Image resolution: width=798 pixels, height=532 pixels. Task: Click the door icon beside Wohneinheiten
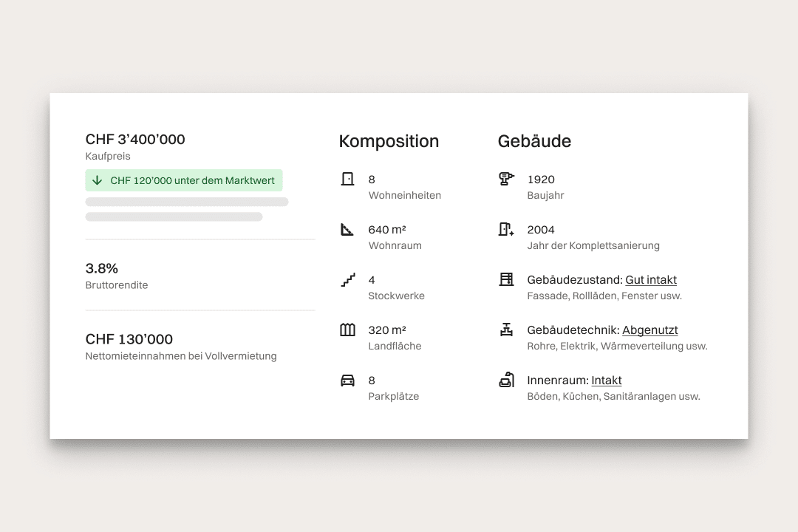[x=347, y=179]
